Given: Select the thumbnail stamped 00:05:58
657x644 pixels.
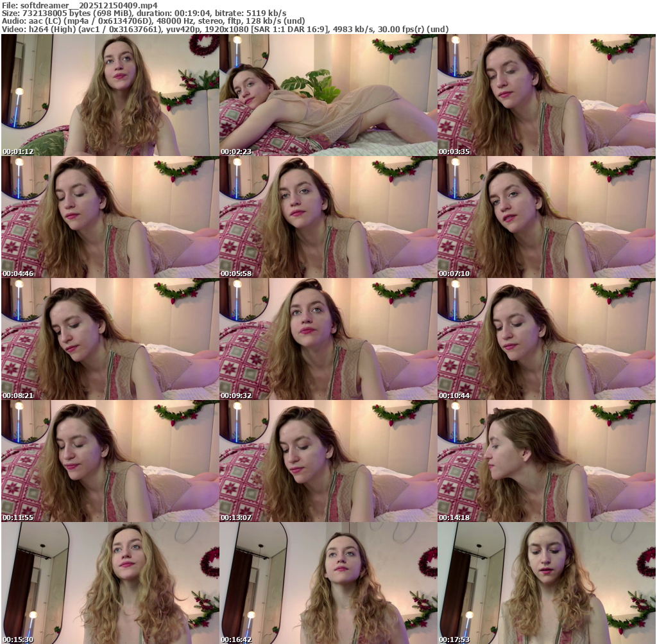Looking at the screenshot, I should point(328,217).
